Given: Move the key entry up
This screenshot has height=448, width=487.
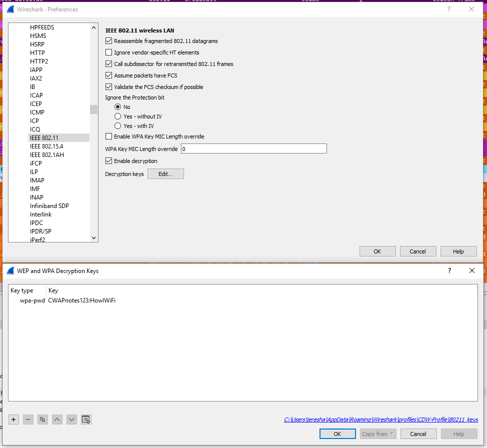Looking at the screenshot, I should pyautogui.click(x=57, y=419).
